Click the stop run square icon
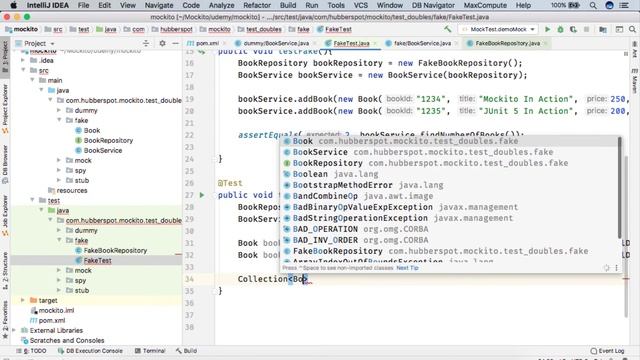 tap(587, 29)
